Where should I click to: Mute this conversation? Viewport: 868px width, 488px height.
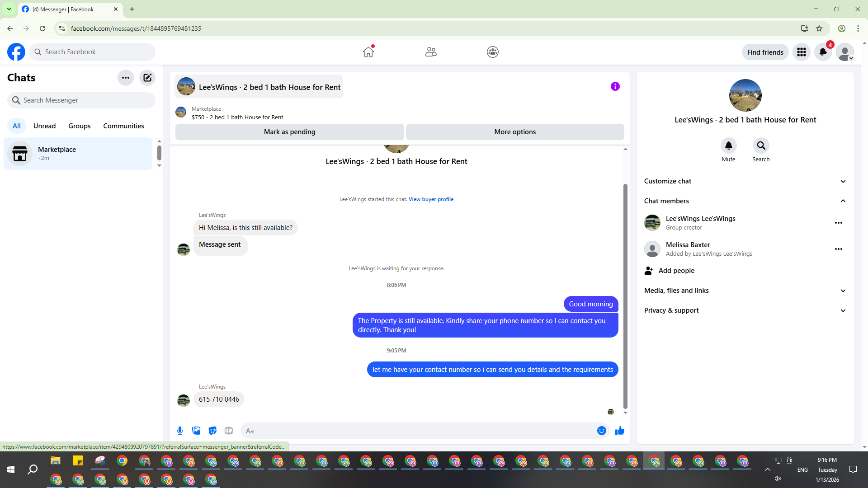pyautogui.click(x=728, y=146)
